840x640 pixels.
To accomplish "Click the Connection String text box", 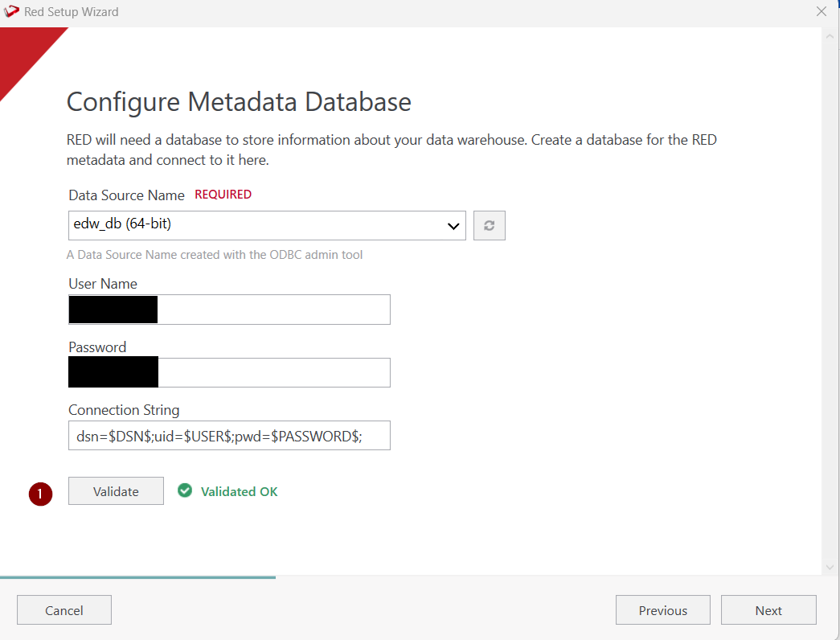I will click(229, 435).
